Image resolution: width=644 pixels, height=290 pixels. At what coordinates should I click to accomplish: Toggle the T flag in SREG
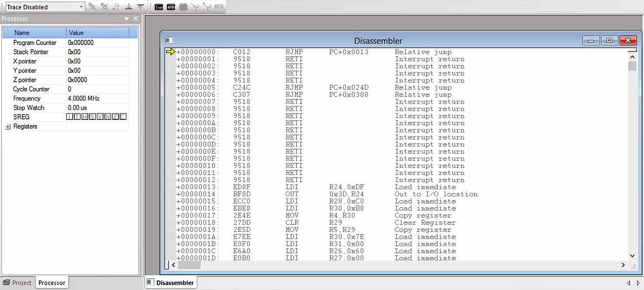[77, 117]
